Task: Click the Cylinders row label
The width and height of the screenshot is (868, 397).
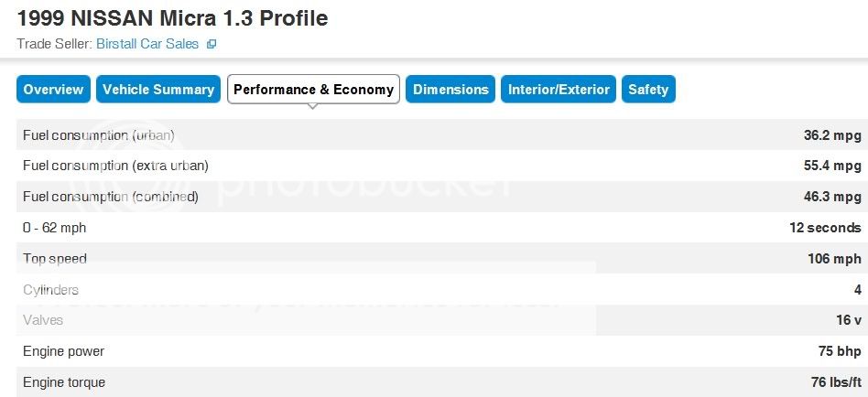Action: coord(51,289)
